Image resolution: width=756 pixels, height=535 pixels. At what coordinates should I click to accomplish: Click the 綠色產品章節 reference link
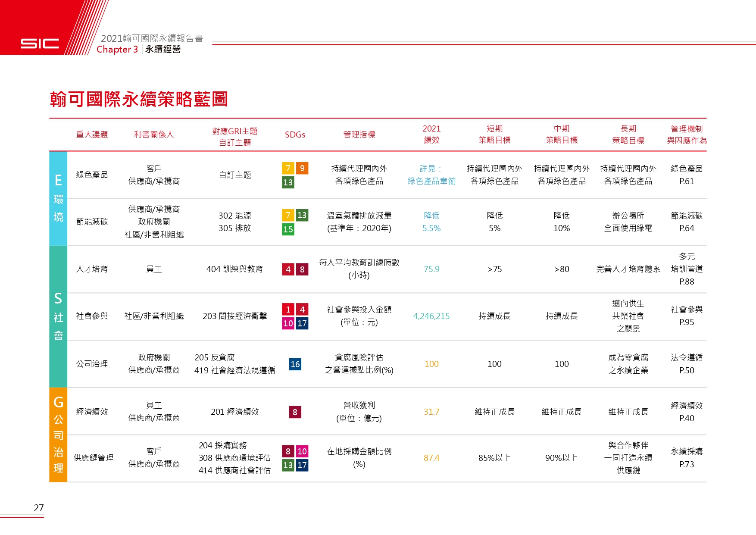click(431, 181)
